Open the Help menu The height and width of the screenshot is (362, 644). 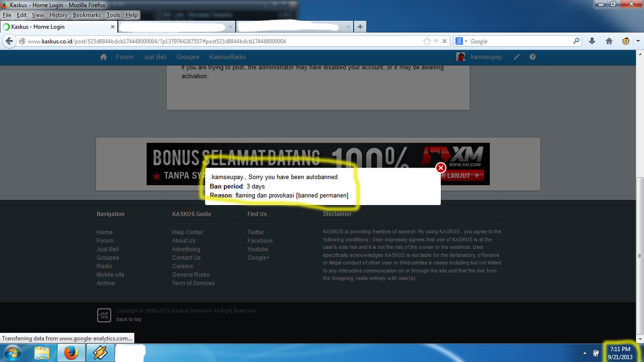pyautogui.click(x=132, y=15)
